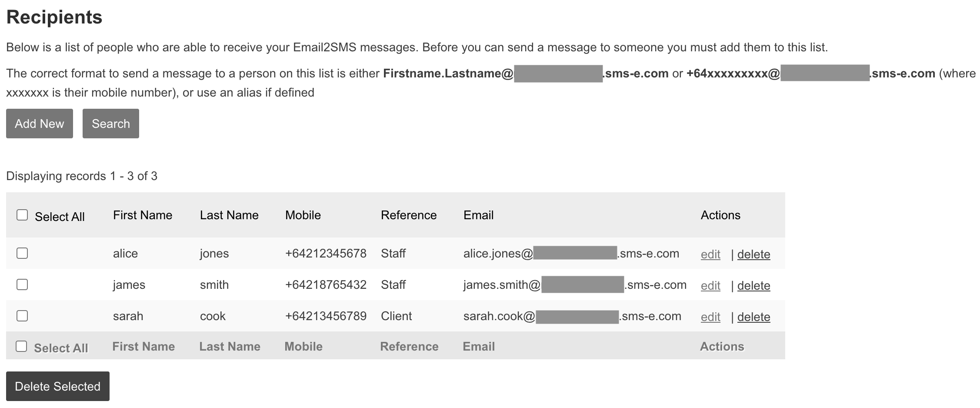The height and width of the screenshot is (408, 980).
Task: Click the Add New button
Action: [x=40, y=124]
